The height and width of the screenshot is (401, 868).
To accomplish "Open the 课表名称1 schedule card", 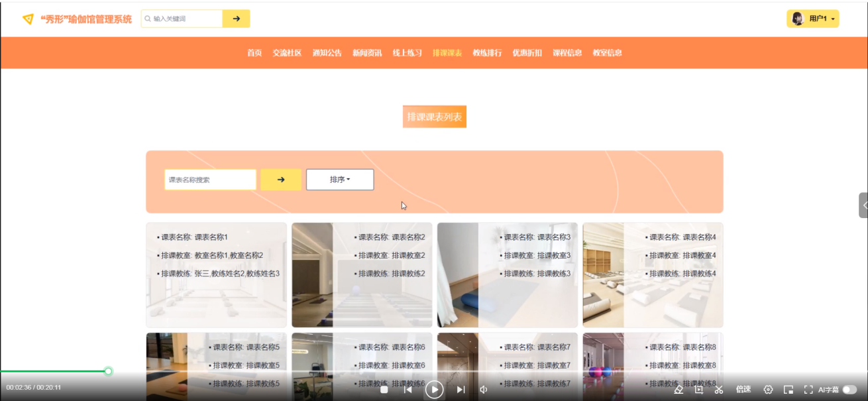I will coord(217,275).
